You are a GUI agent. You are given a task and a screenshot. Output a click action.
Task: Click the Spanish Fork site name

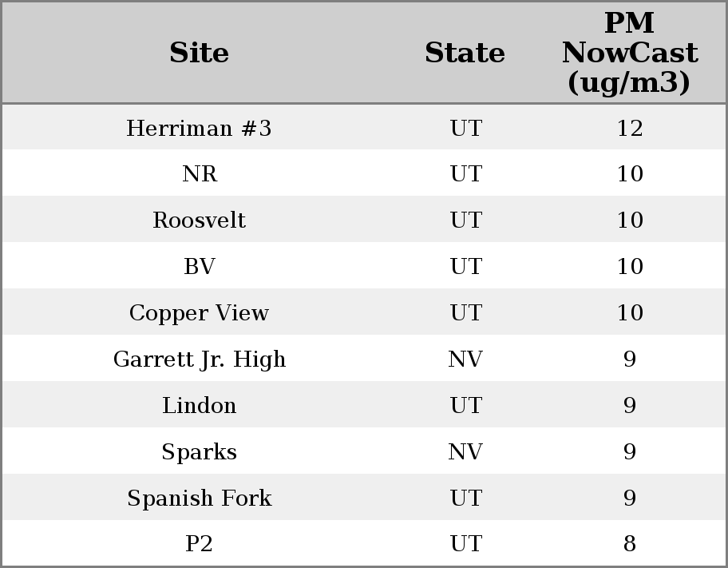pyautogui.click(x=199, y=498)
